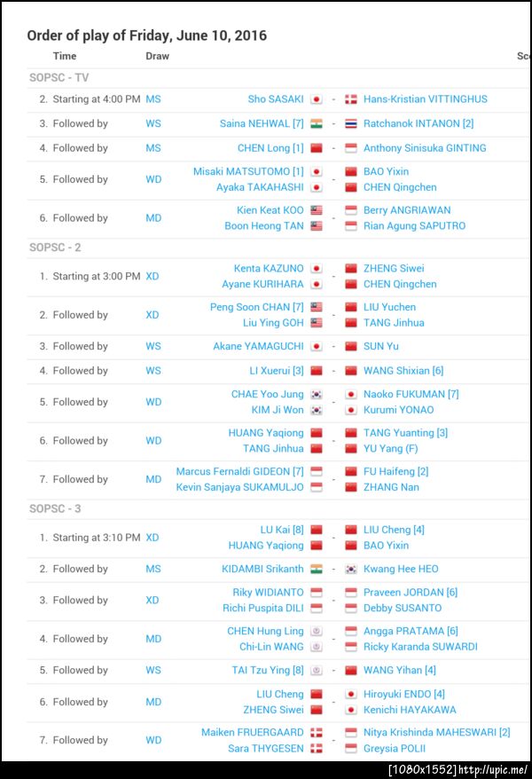Click the flag beside TAI Tzu Ying
532x779 pixels.
click(317, 671)
